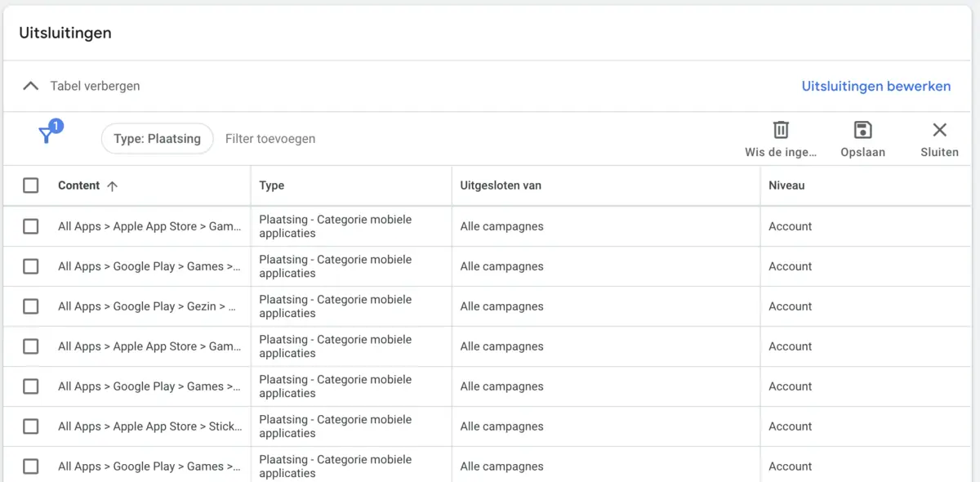Click 'Alle campagnes' in the Stick row
The height and width of the screenshot is (482, 980).
click(501, 426)
